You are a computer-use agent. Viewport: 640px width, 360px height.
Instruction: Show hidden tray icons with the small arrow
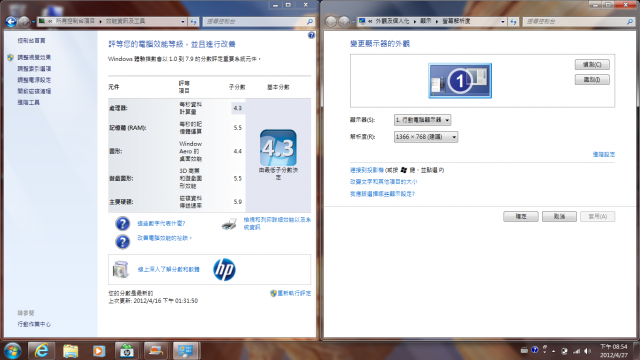point(553,351)
